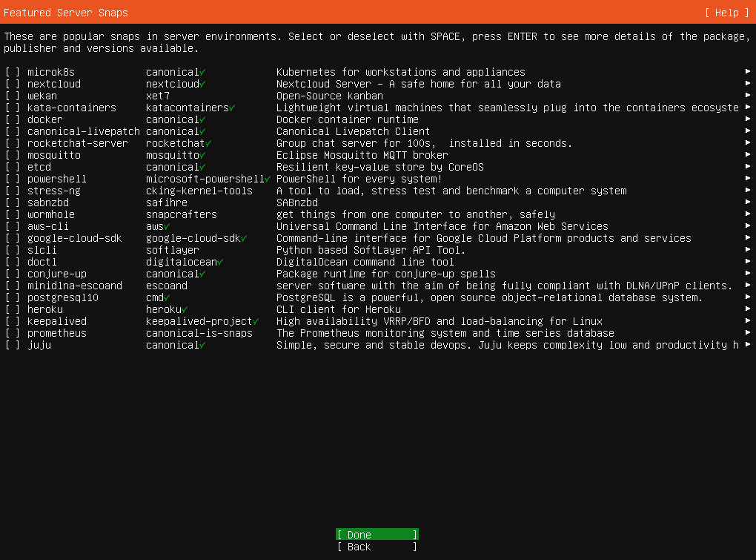Click verified checkmark beside digitalocean publisher
The width and height of the screenshot is (756, 560).
click(220, 263)
